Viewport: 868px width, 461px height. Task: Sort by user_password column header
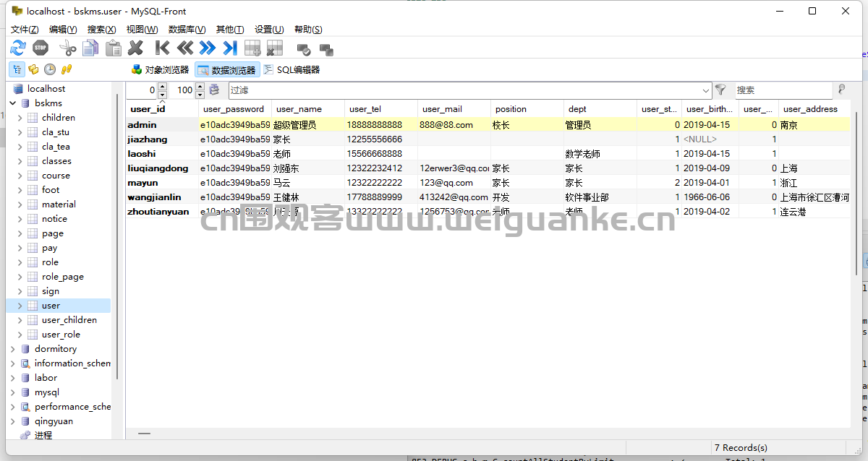[236, 109]
